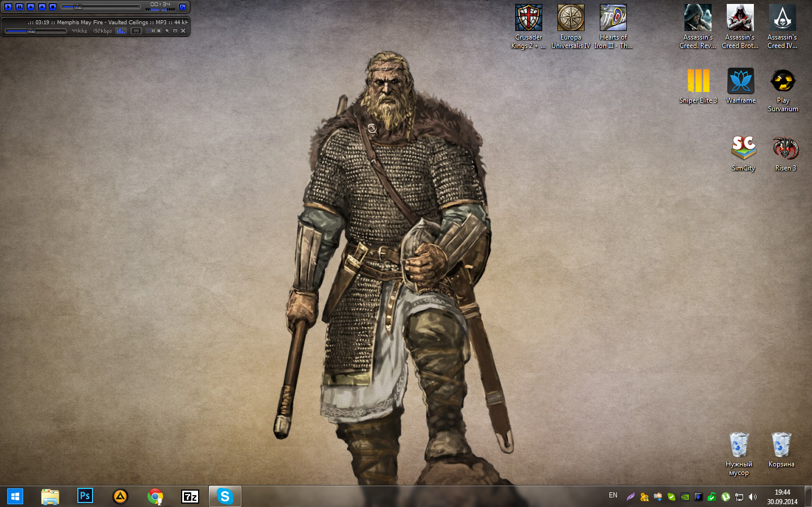
Task: Toggle the player's compact mode button beside the timer
Action: 182,7
